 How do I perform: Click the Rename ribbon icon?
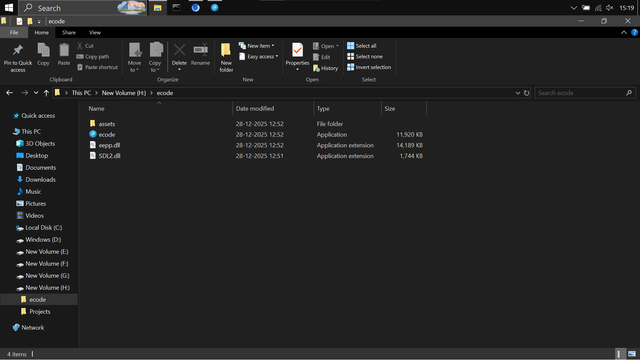coord(200,54)
